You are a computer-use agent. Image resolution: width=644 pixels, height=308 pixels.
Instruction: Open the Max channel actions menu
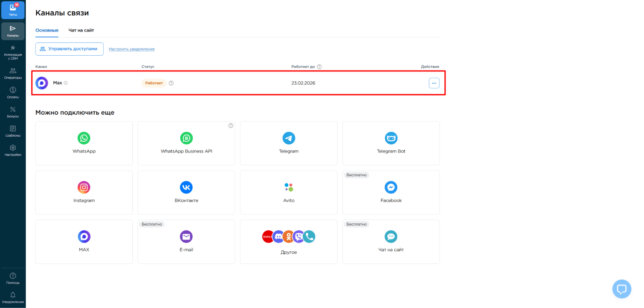[434, 83]
